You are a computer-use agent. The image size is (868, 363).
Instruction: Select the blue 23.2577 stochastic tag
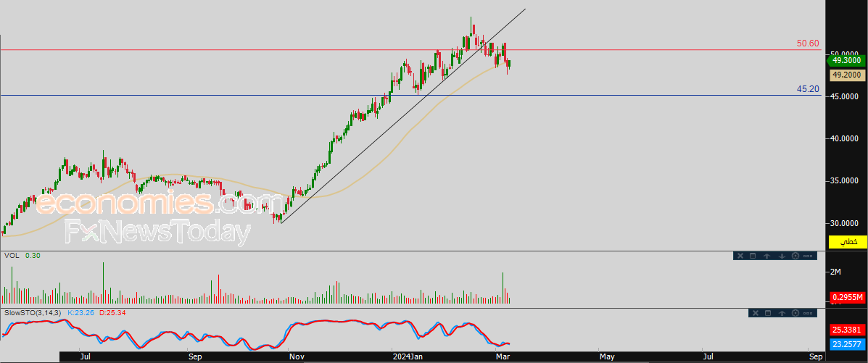point(848,344)
